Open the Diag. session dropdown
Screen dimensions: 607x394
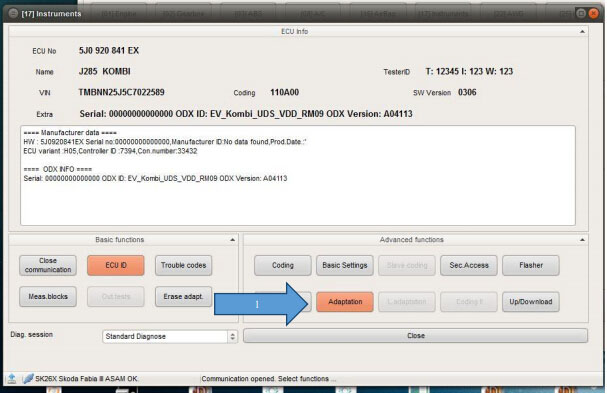click(x=170, y=336)
